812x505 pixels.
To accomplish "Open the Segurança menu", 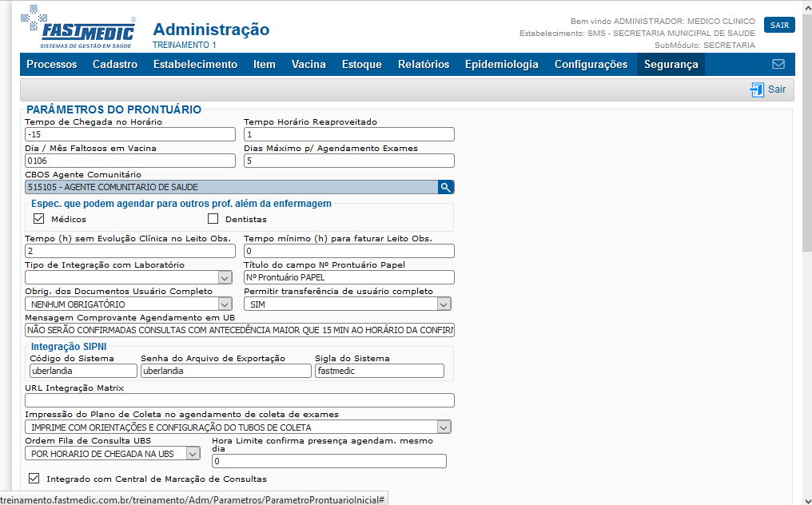I will point(671,64).
